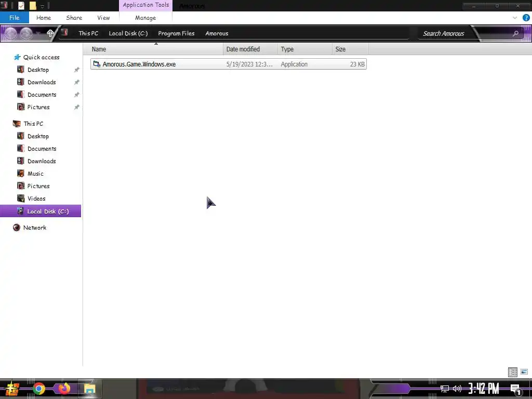532x399 pixels.
Task: Navigate to Local Disk (C:) breadcrumb
Action: coord(128,33)
